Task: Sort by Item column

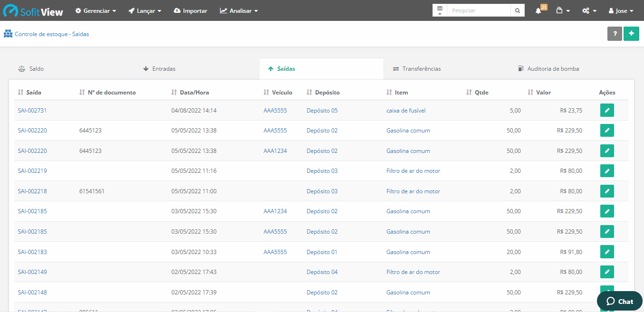Action: 397,93
